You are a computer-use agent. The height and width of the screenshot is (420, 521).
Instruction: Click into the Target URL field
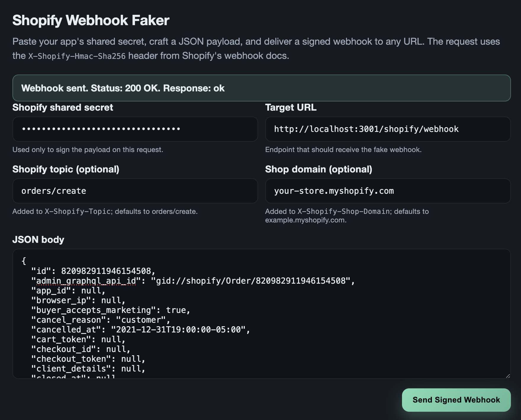click(x=387, y=129)
